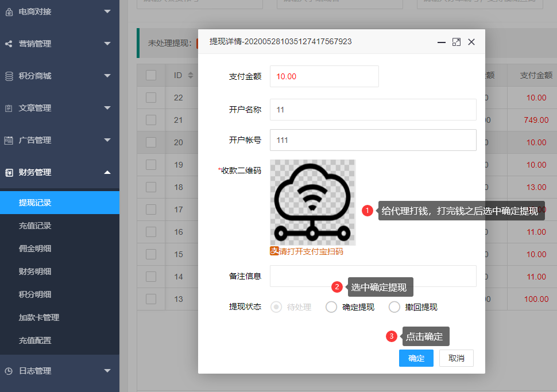Click the 备注信息 input field
The width and height of the screenshot is (557, 392).
point(373,276)
